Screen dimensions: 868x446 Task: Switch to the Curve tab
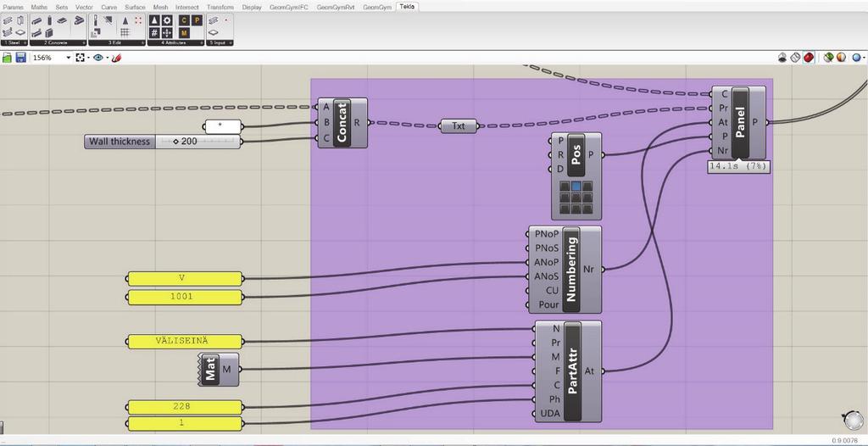coord(109,7)
